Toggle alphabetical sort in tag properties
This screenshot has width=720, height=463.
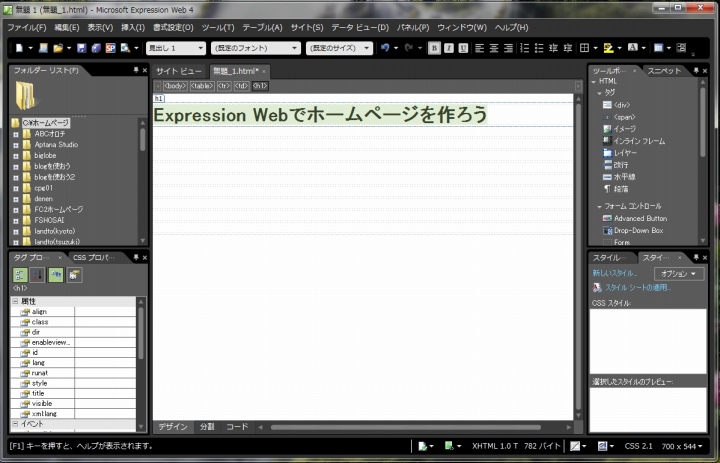pos(38,275)
